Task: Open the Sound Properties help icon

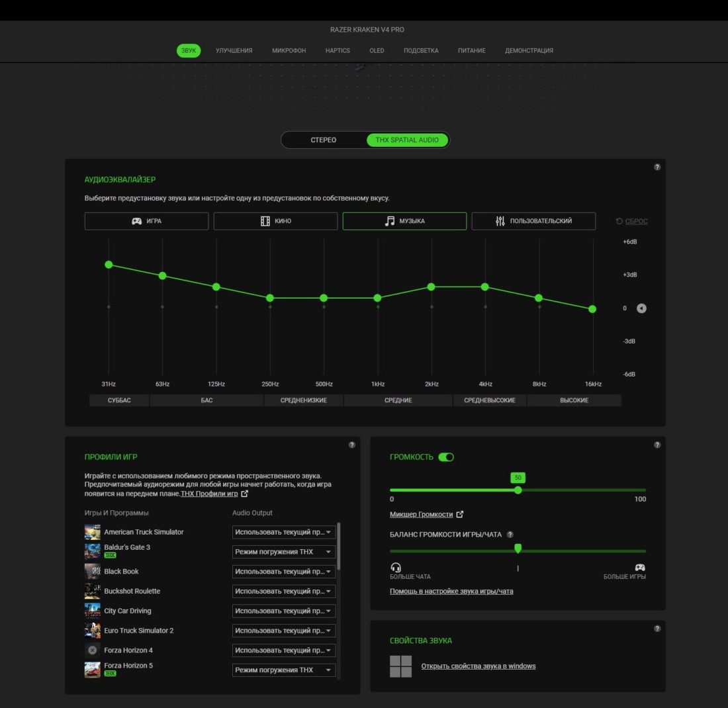Action: click(x=657, y=629)
